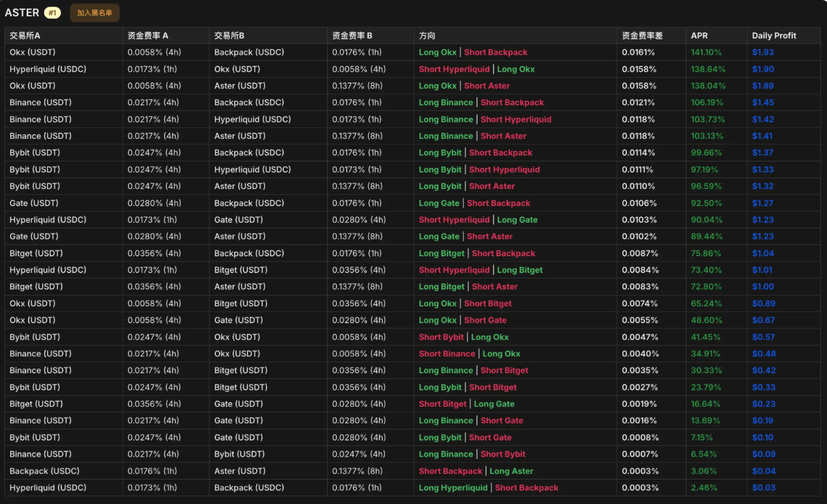Click Short Hyperliquid in the Long Bybit row
This screenshot has height=504, width=827.
click(504, 170)
